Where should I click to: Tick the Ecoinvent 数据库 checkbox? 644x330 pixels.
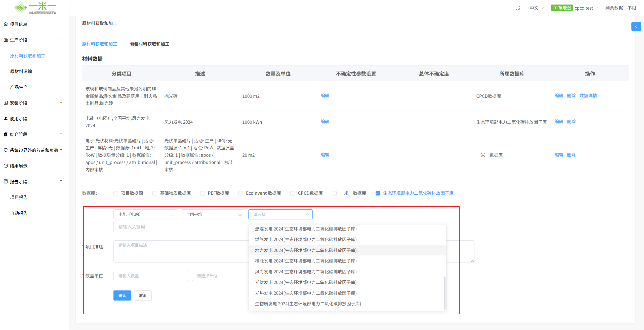[241, 193]
